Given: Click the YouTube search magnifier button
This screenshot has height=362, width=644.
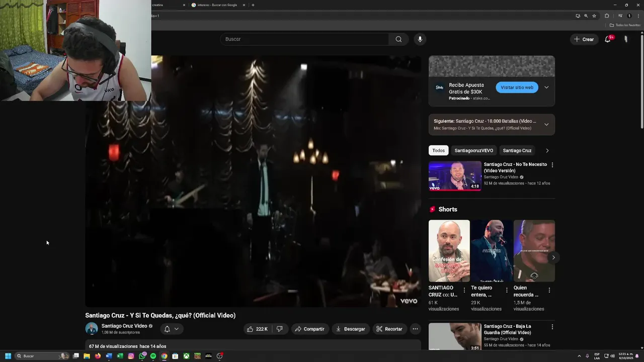Looking at the screenshot, I should click(398, 39).
